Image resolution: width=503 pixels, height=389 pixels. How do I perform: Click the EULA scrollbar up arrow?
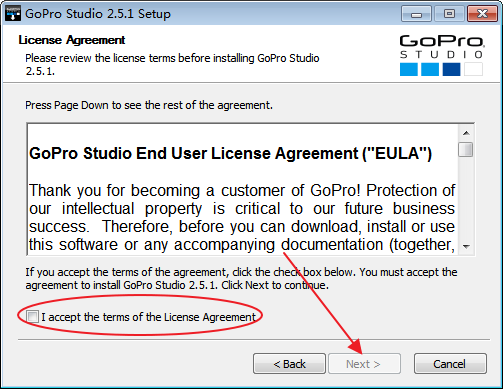466,133
